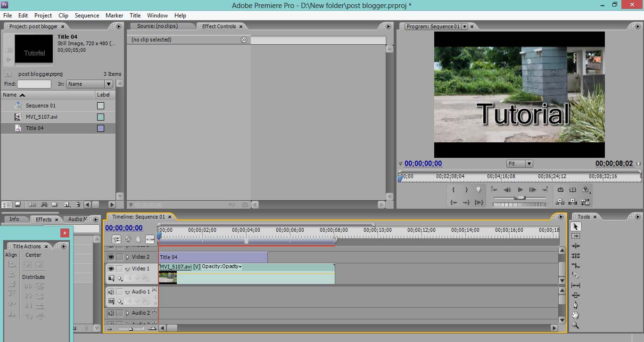Switch Project panel to List view
Screen dimensions: 644x342
tap(7, 204)
